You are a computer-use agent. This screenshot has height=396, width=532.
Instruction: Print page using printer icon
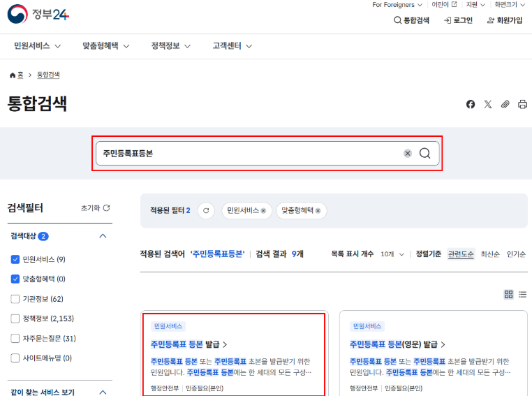[522, 104]
